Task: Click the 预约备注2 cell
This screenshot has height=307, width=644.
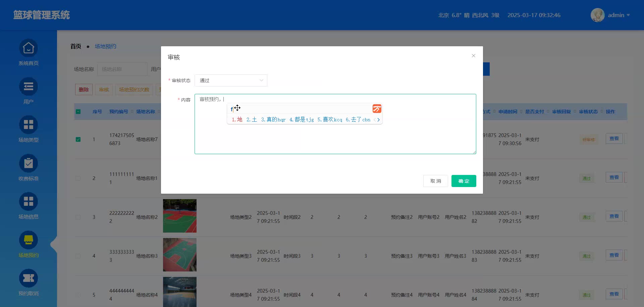Action: pyautogui.click(x=402, y=217)
